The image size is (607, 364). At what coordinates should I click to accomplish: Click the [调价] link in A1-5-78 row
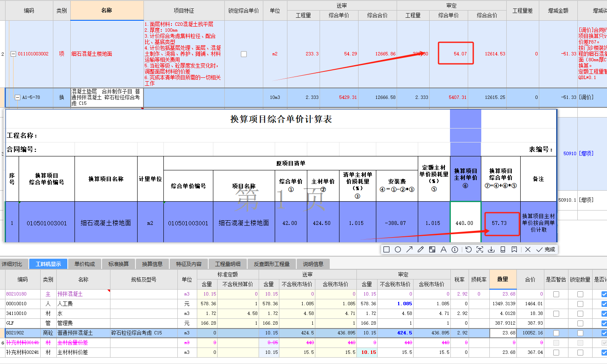click(x=586, y=97)
